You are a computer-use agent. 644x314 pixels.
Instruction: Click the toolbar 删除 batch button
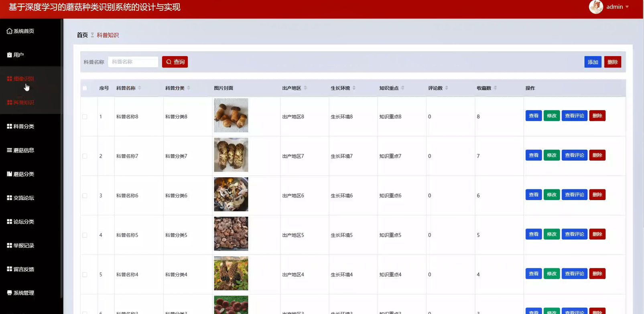pyautogui.click(x=612, y=62)
